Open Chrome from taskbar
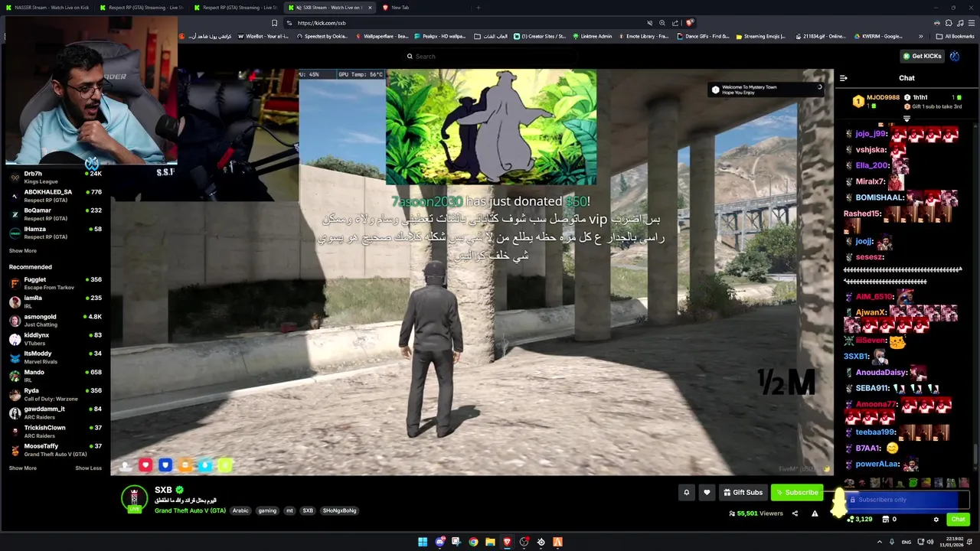Image resolution: width=980 pixels, height=551 pixels. (x=474, y=542)
